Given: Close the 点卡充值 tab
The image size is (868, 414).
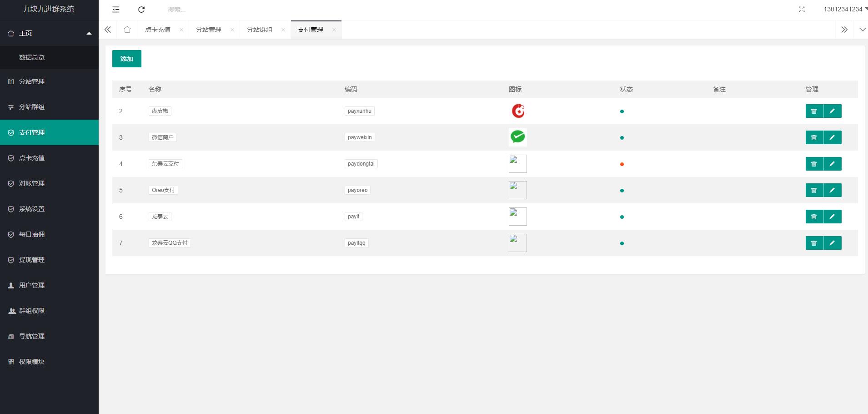Looking at the screenshot, I should coord(181,30).
